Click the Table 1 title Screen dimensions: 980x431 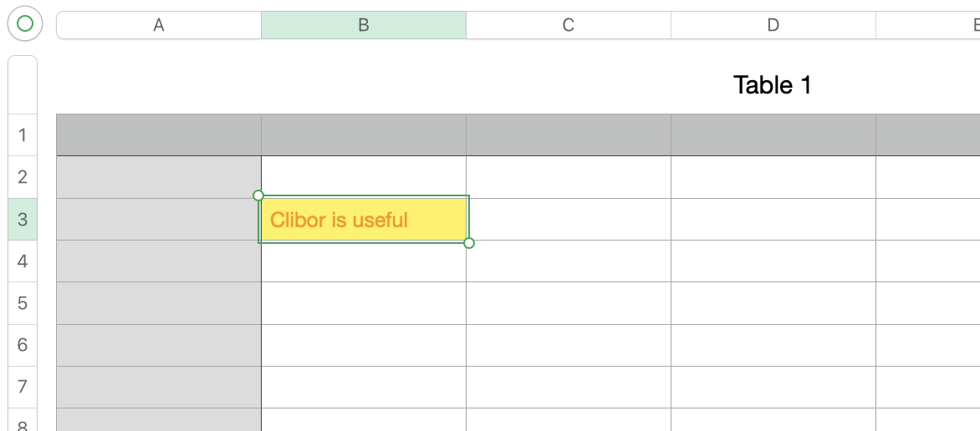pyautogui.click(x=772, y=85)
